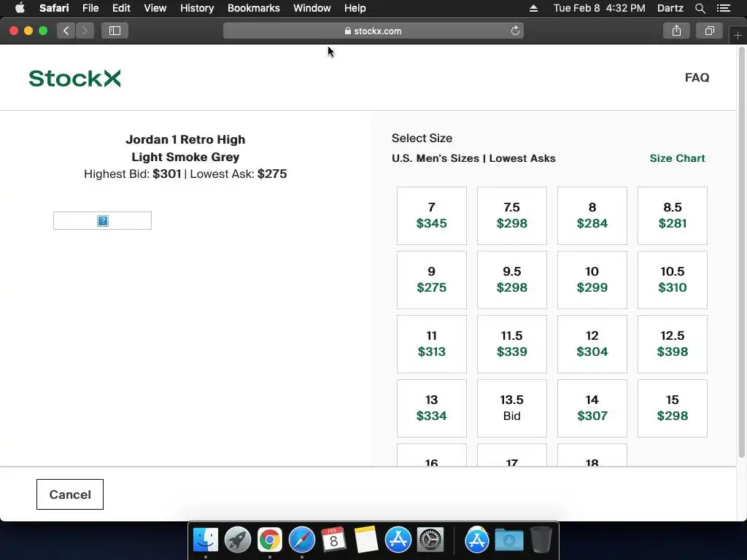Click the StockX logo
The image size is (747, 560).
click(75, 78)
